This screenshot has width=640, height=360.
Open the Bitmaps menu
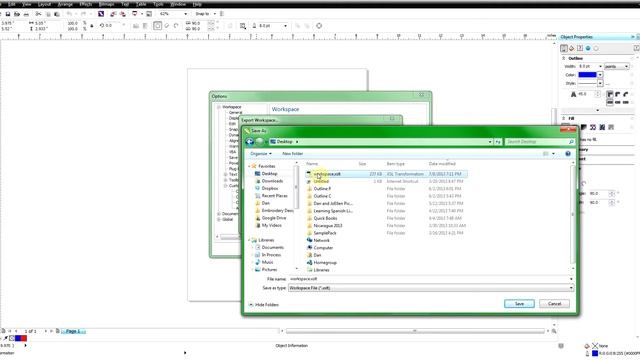click(x=107, y=4)
